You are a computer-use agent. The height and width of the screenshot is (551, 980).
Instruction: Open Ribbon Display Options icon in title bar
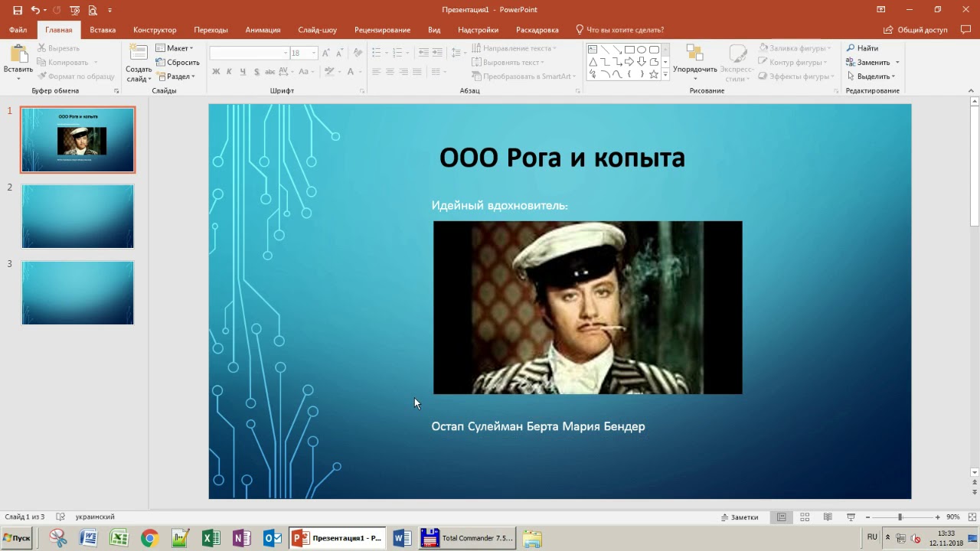pos(880,10)
